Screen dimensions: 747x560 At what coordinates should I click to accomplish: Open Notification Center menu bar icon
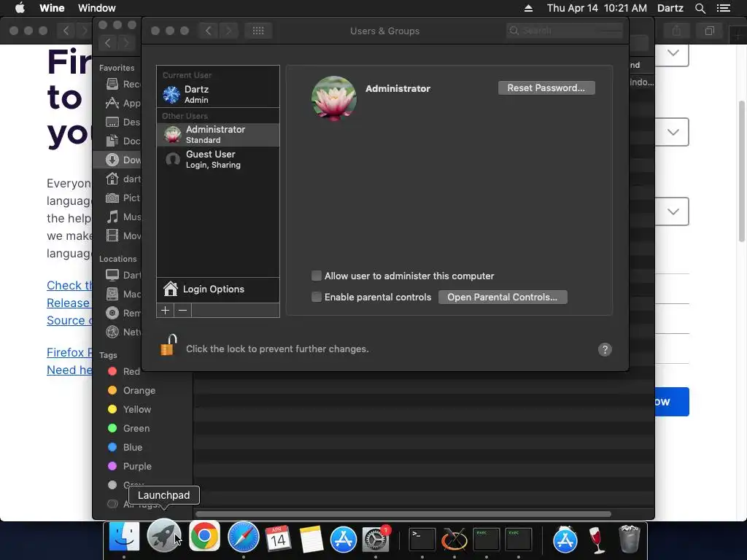click(x=724, y=8)
